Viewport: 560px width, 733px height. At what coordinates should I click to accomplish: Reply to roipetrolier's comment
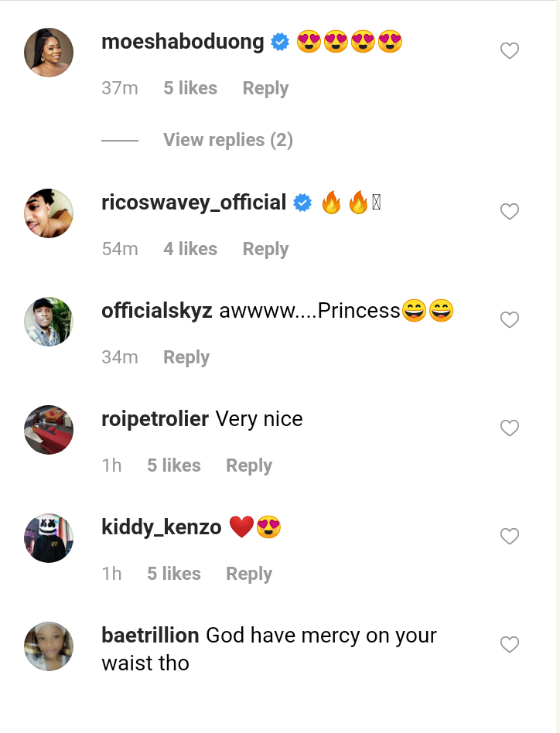pyautogui.click(x=249, y=465)
